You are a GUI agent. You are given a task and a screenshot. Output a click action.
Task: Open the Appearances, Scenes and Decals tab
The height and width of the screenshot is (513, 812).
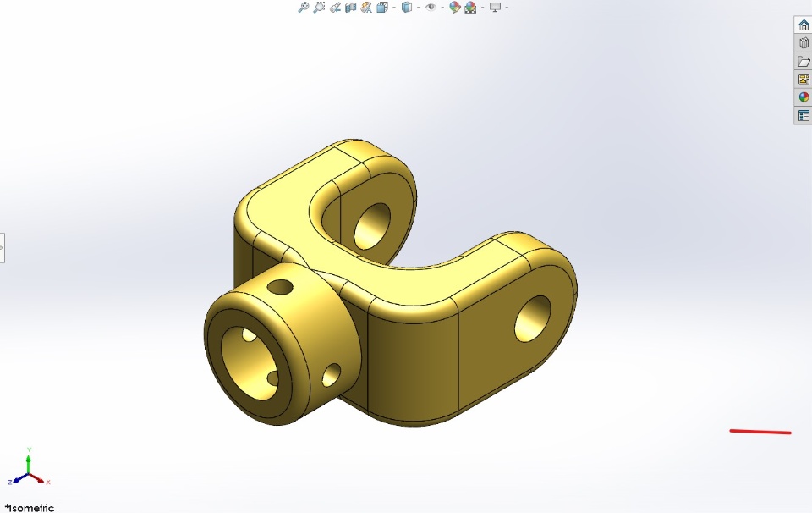(804, 97)
